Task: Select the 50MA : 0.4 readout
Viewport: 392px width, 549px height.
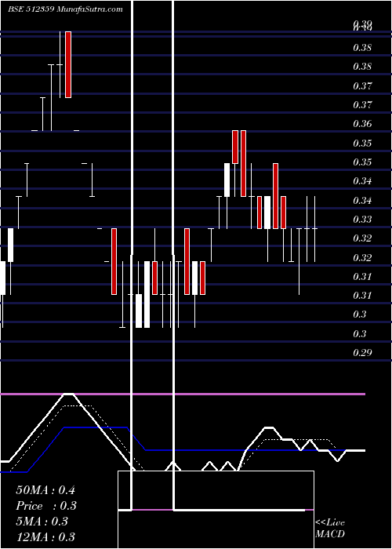Action: 45,490
